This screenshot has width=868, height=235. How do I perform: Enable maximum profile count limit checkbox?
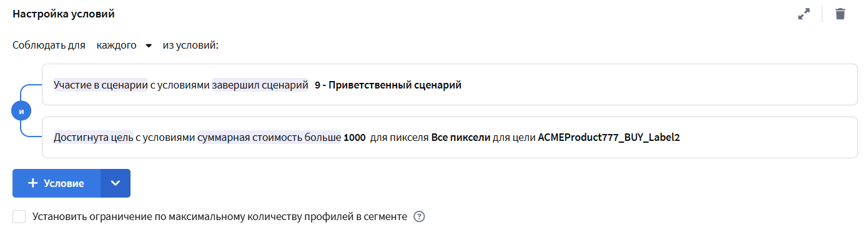[19, 216]
